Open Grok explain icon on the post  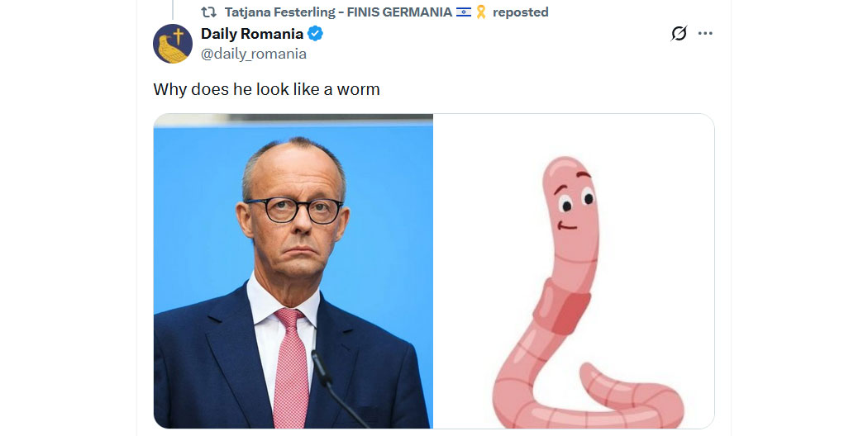(x=679, y=33)
